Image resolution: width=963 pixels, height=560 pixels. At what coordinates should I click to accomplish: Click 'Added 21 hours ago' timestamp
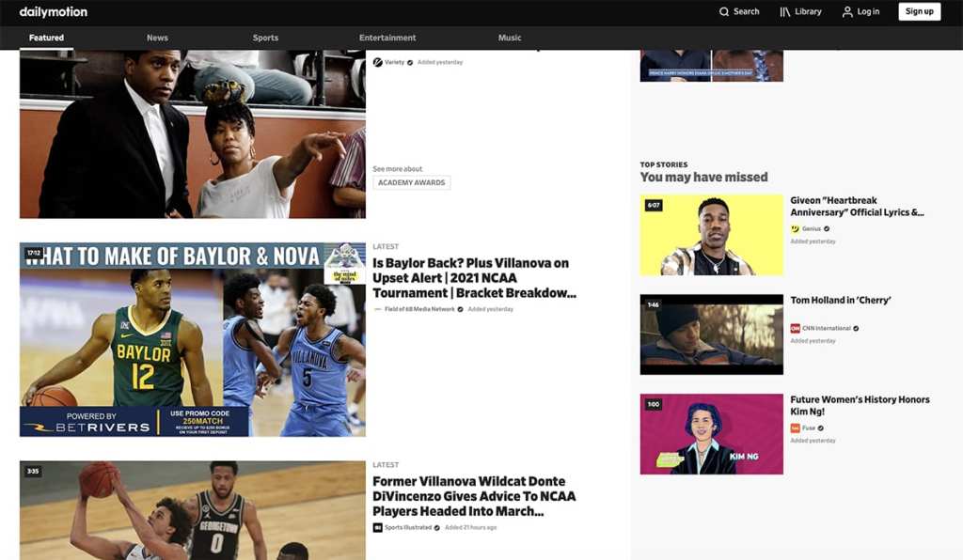(470, 527)
